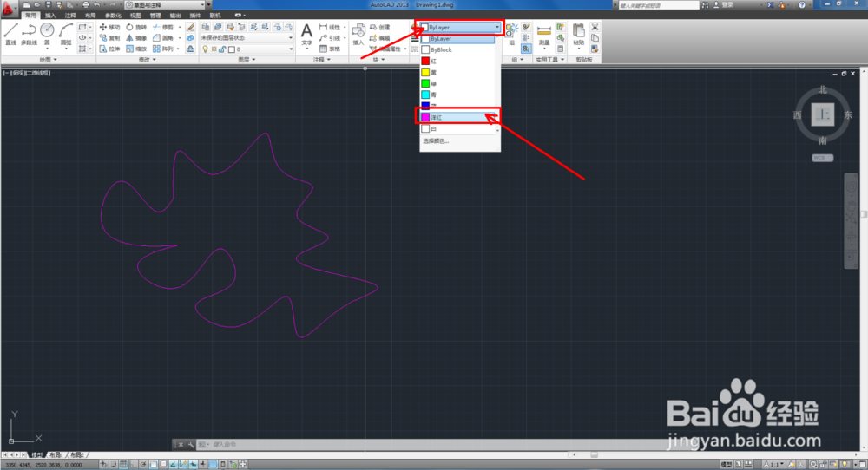Open the workspace selector dropdown (草图与注释)
This screenshot has width=868, height=470.
click(165, 5)
